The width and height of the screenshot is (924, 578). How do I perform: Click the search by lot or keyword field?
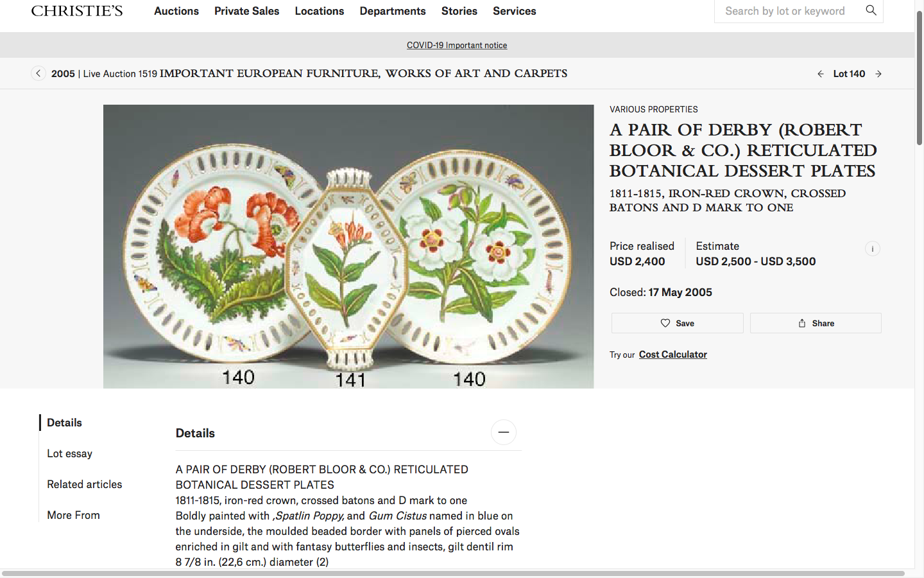tap(788, 11)
